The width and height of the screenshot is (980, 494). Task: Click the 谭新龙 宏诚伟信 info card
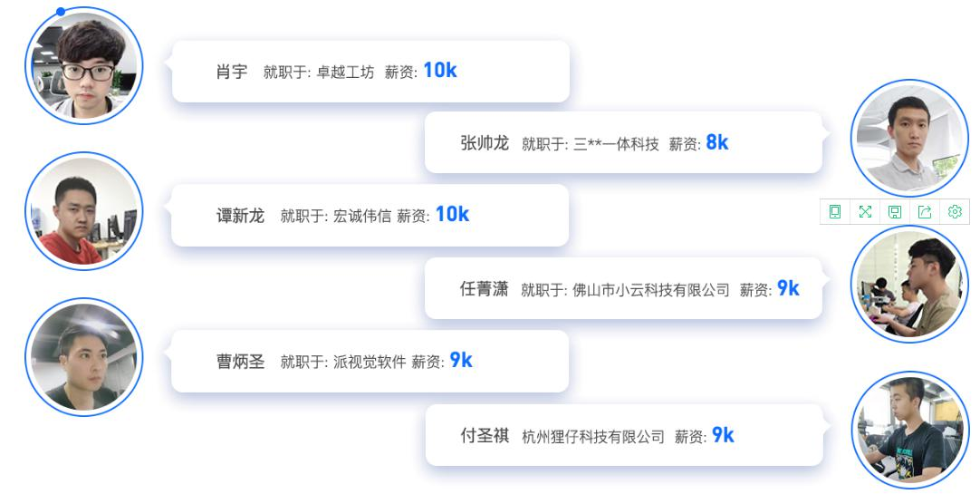[x=370, y=215]
